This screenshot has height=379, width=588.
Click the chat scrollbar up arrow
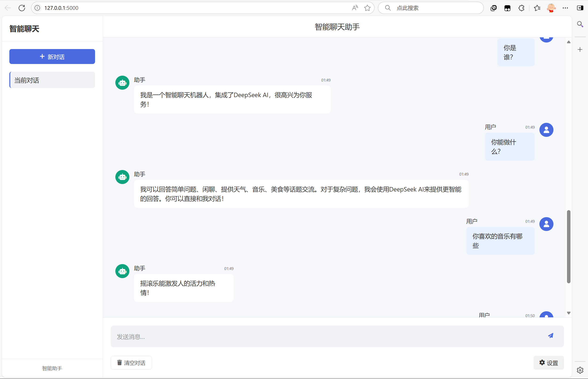coord(569,42)
